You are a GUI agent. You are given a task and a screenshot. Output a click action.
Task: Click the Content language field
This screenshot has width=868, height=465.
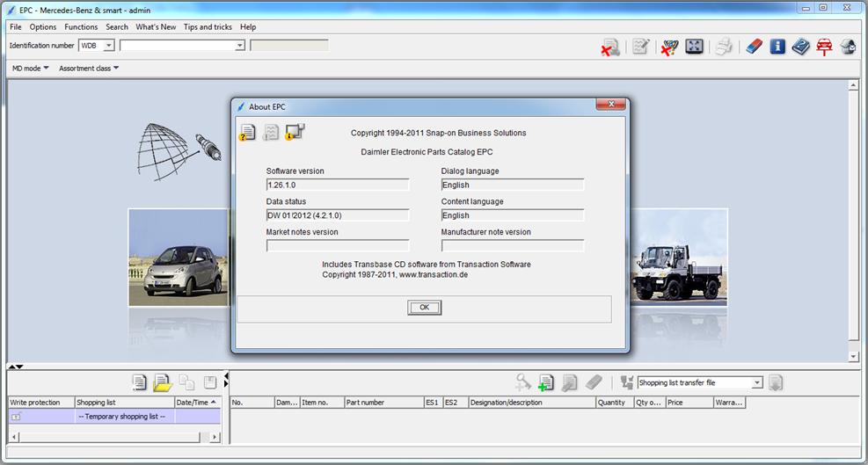[x=513, y=215]
